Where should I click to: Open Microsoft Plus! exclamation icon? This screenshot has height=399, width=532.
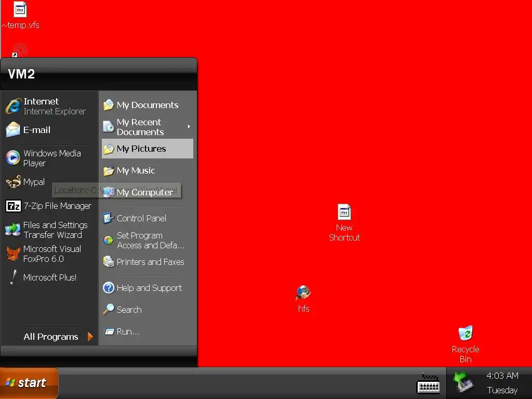pos(13,277)
